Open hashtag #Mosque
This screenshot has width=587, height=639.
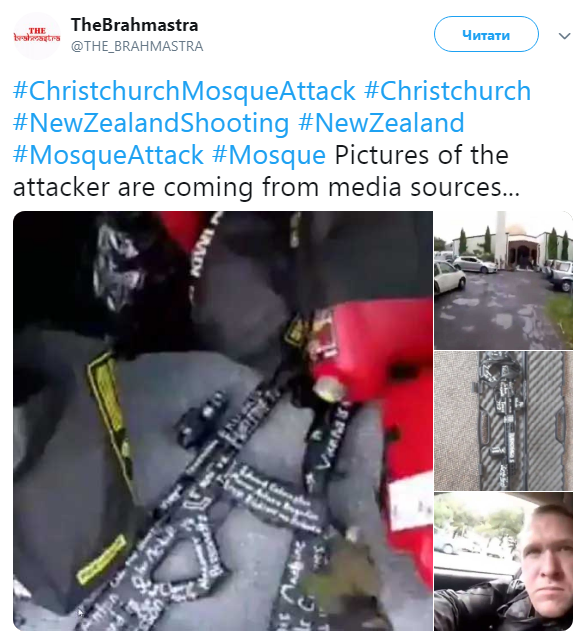tap(269, 155)
